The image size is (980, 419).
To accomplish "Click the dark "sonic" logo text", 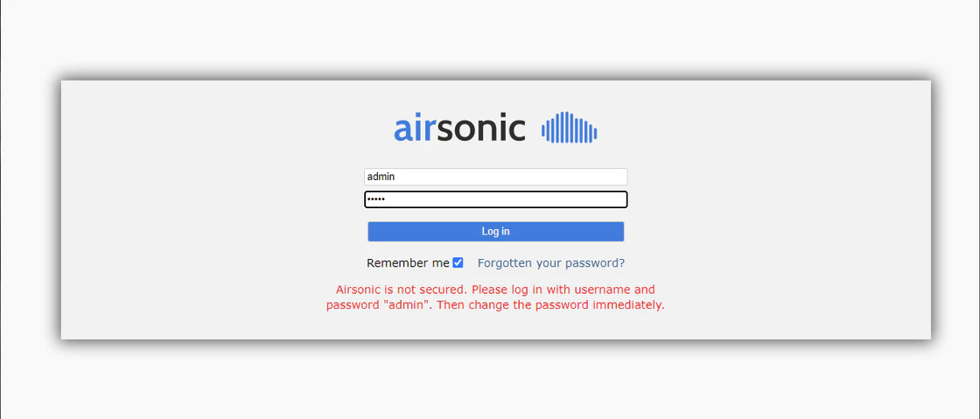I will (x=481, y=129).
